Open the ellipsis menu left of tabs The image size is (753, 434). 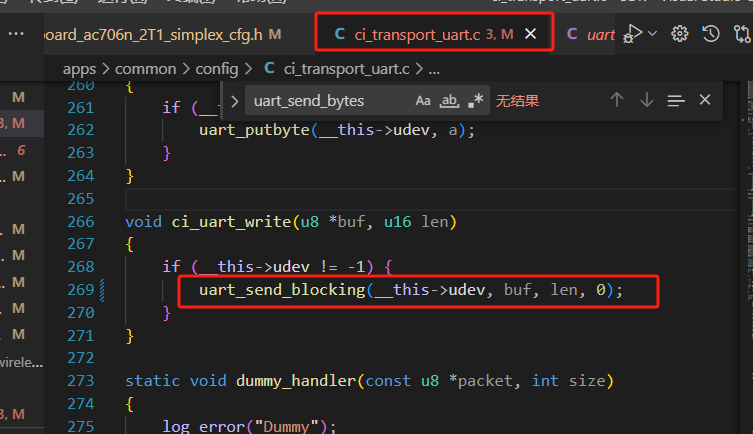16,34
